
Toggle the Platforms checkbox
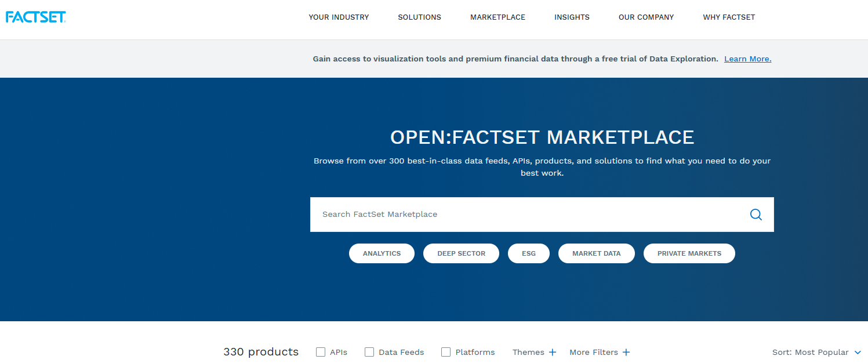tap(446, 352)
